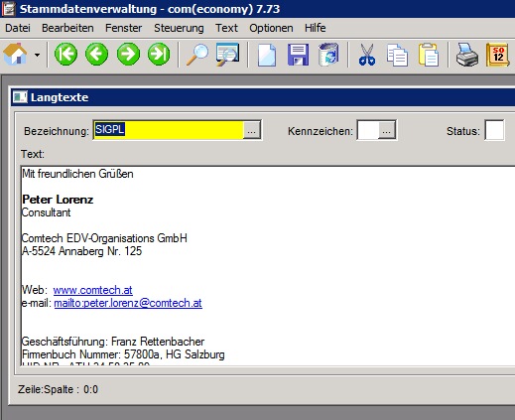Open the Optionen menu
This screenshot has width=515, height=420.
pyautogui.click(x=271, y=28)
